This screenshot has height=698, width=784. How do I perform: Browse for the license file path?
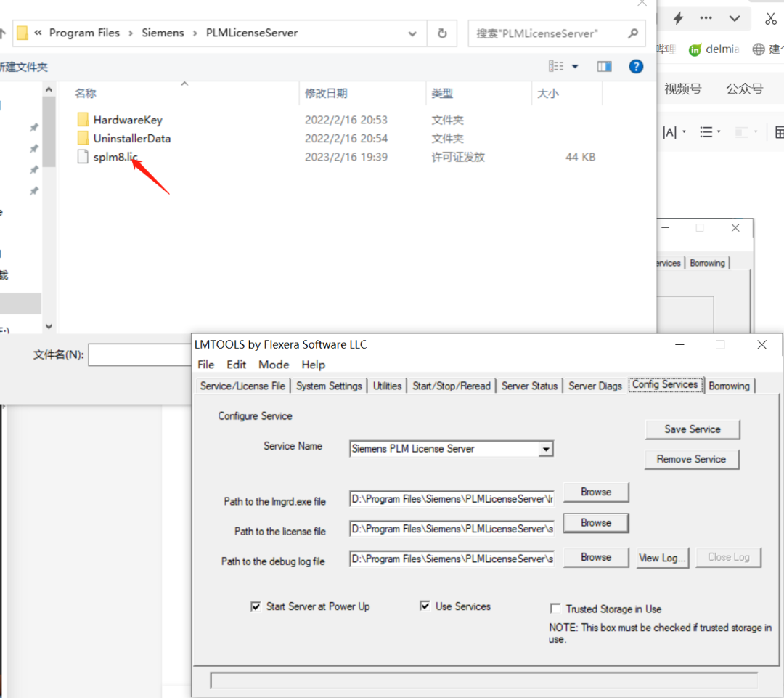(596, 523)
